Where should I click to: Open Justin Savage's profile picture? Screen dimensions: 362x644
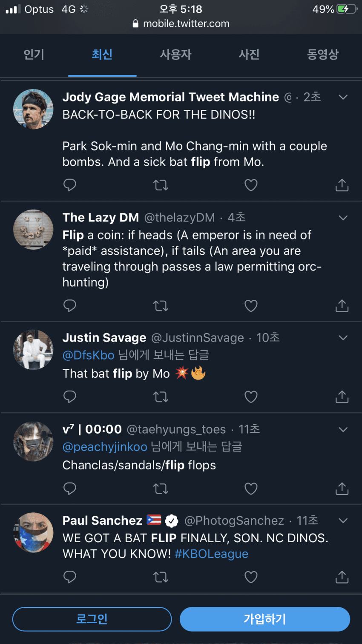pyautogui.click(x=33, y=350)
